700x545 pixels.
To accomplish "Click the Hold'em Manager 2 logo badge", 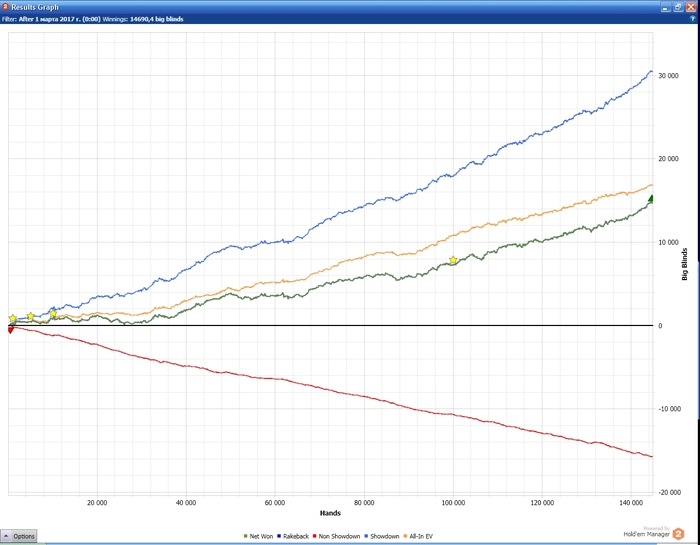I will coord(678,534).
